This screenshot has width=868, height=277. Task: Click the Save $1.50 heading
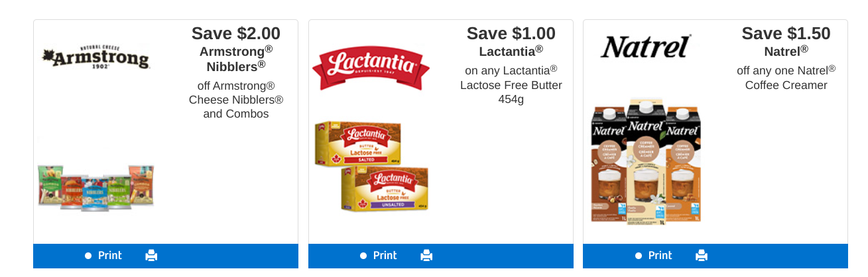pyautogui.click(x=786, y=33)
